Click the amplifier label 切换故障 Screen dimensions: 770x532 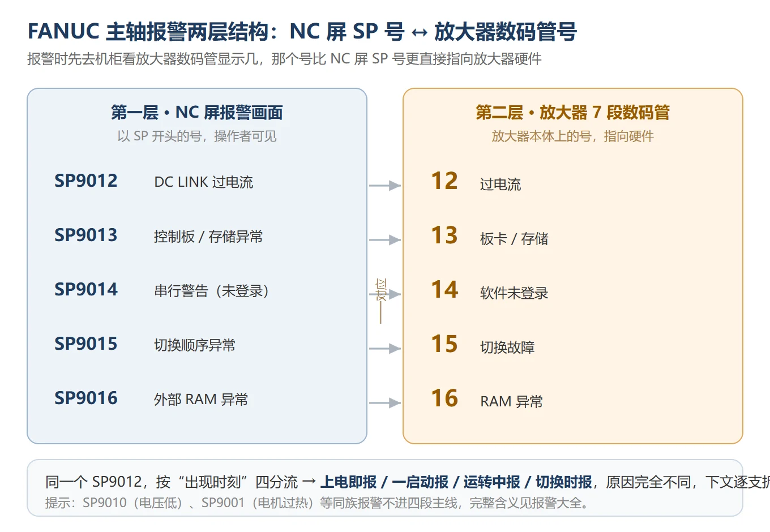click(x=507, y=347)
